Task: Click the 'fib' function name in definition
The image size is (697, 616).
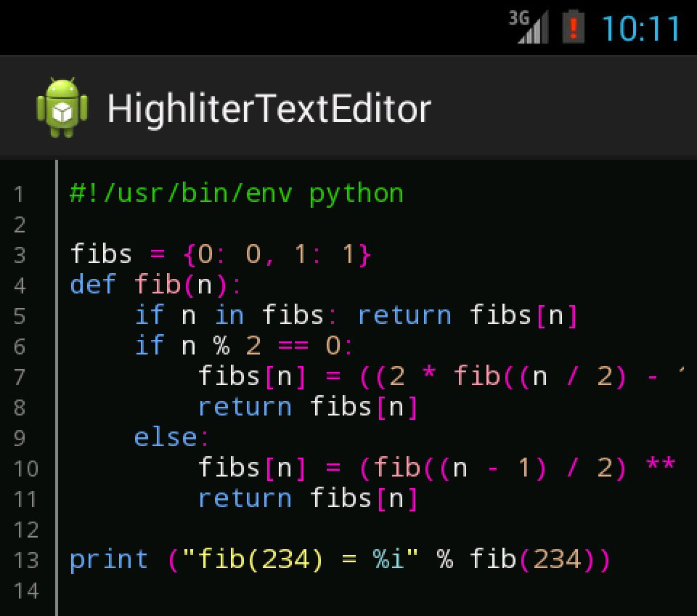Action: pyautogui.click(x=157, y=285)
